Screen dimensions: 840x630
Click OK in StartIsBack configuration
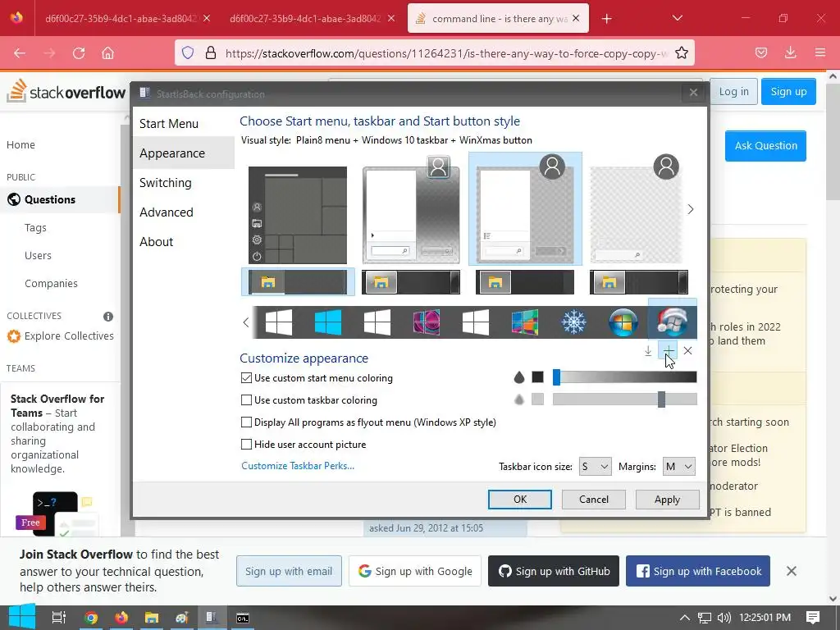519,500
